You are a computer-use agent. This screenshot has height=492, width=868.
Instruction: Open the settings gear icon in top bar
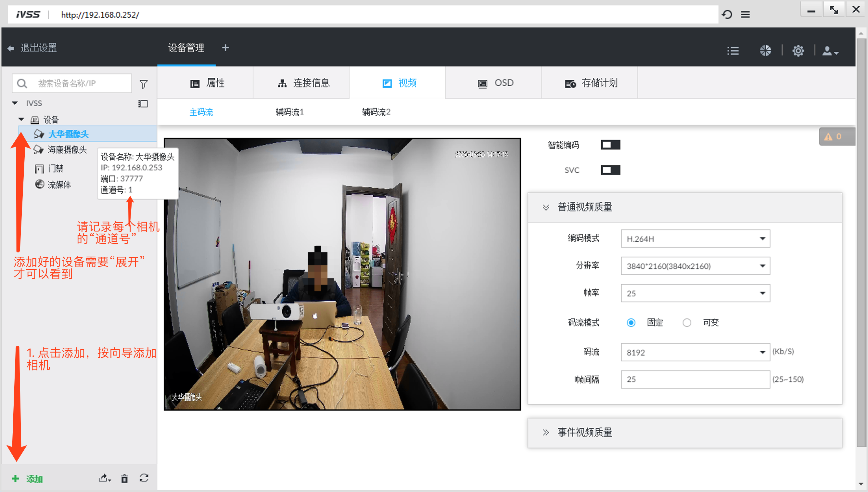coord(798,51)
